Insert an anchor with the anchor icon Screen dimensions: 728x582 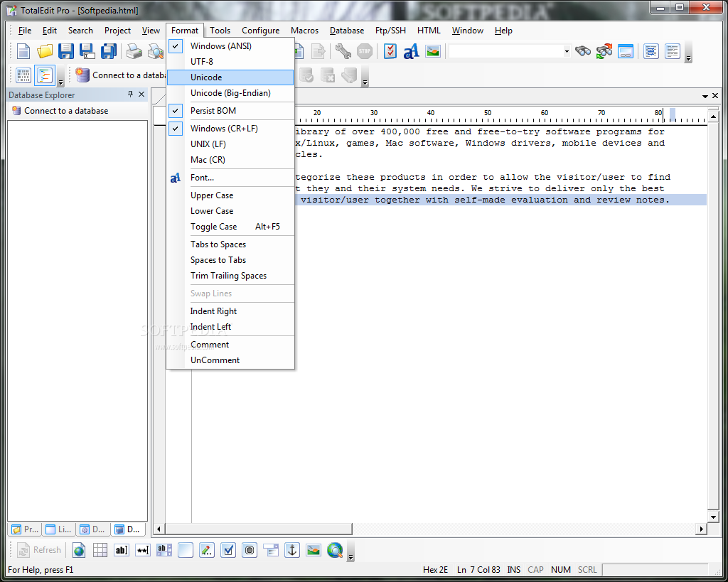[x=292, y=551]
